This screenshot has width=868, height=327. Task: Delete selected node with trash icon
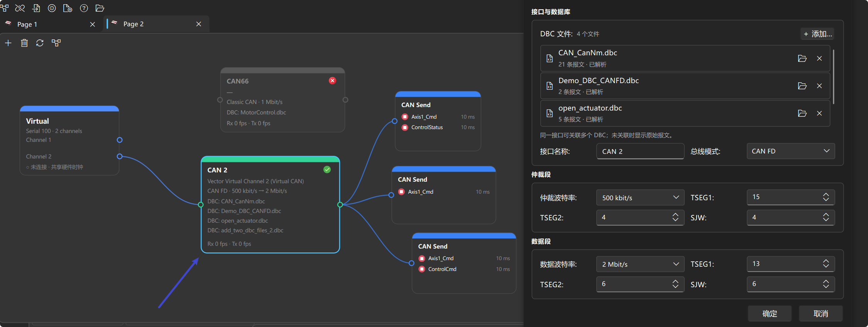click(x=24, y=43)
